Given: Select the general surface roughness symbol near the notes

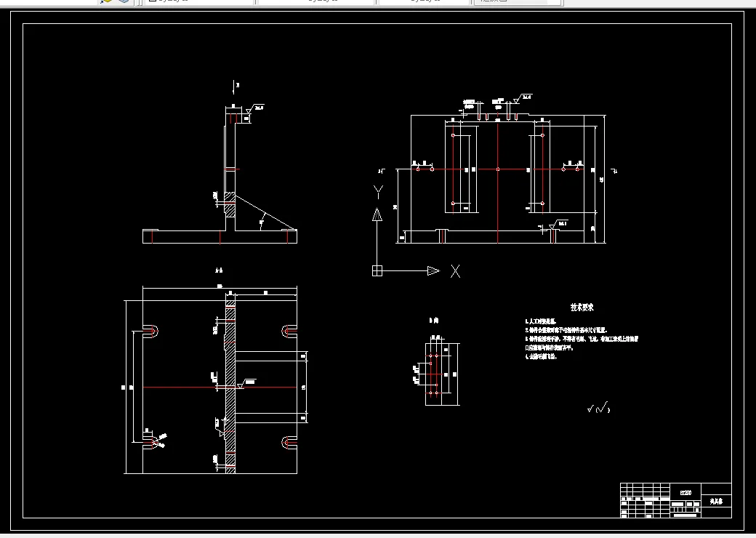Looking at the screenshot, I should pos(599,409).
